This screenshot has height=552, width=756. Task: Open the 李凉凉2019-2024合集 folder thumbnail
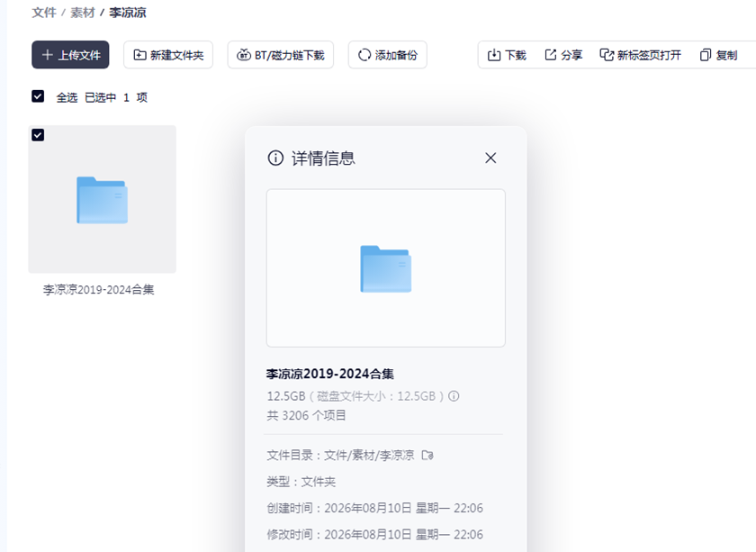[103, 199]
